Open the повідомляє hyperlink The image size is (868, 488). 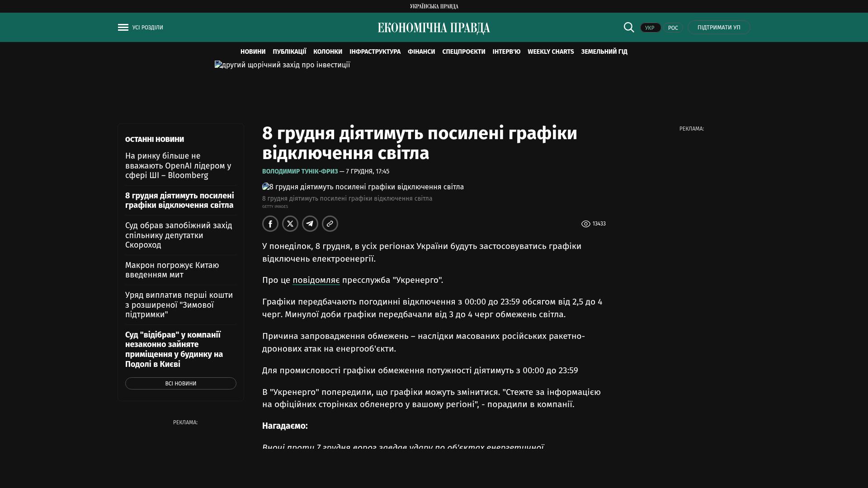(316, 280)
